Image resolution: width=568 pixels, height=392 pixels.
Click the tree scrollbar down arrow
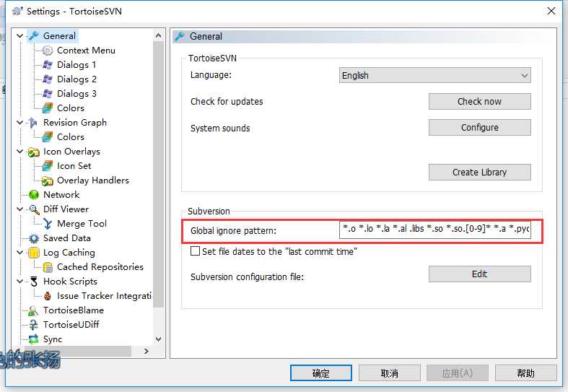tap(158, 339)
